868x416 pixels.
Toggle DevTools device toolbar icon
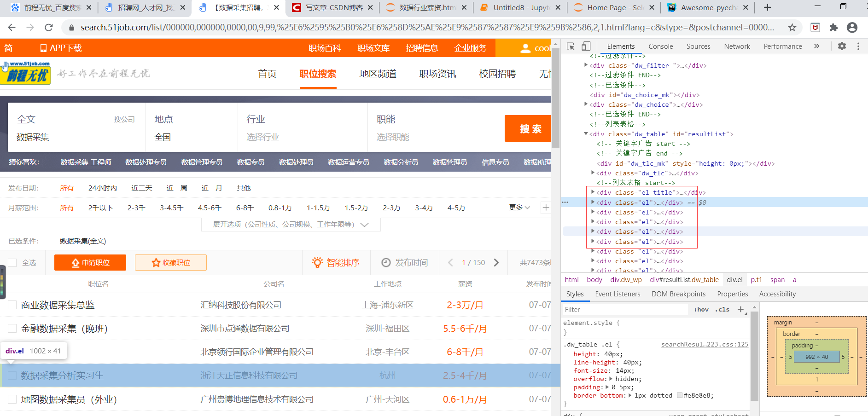pyautogui.click(x=586, y=46)
